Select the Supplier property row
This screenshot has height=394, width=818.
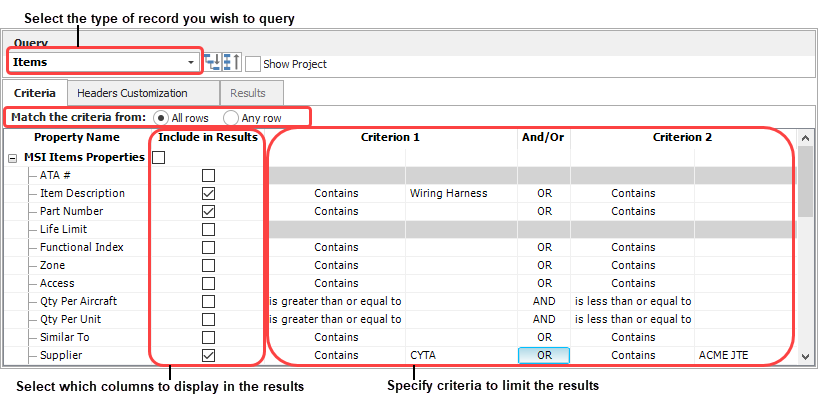point(61,355)
